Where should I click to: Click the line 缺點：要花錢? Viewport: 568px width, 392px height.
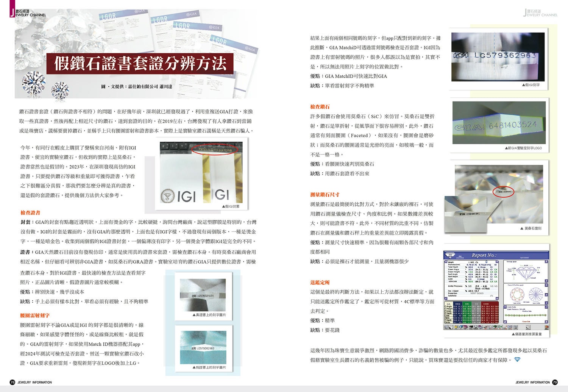pos(325,330)
